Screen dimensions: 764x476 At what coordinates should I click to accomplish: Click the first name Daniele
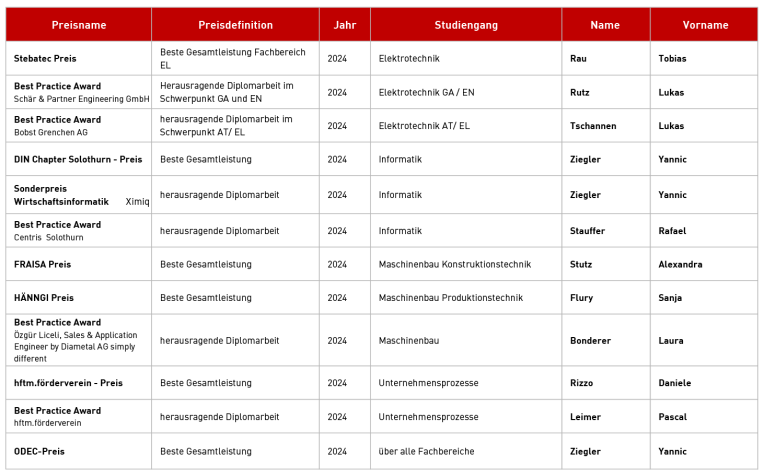[x=674, y=383]
